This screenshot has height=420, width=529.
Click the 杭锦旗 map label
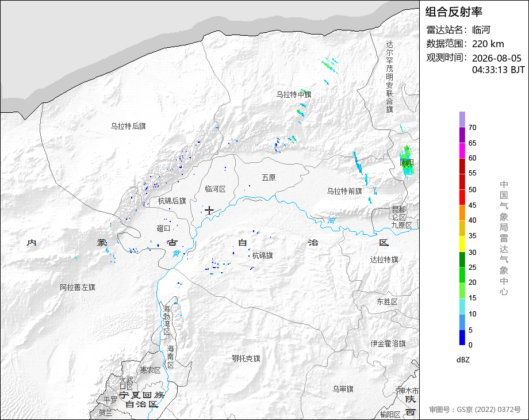[262, 255]
